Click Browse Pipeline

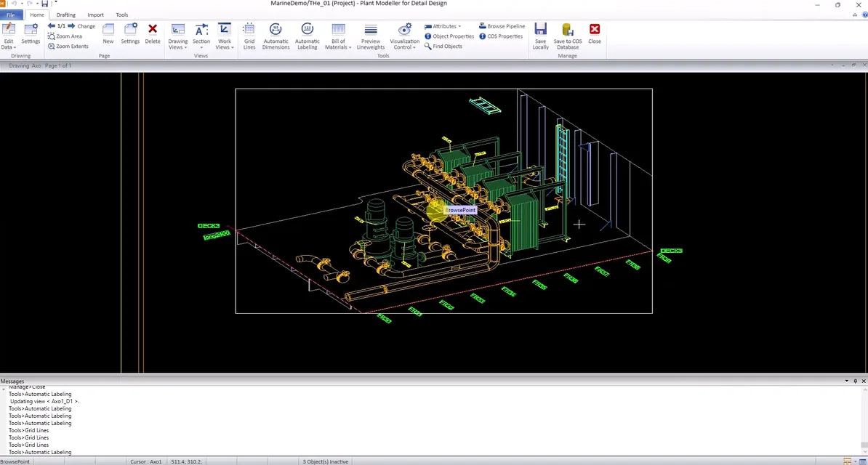pos(502,26)
